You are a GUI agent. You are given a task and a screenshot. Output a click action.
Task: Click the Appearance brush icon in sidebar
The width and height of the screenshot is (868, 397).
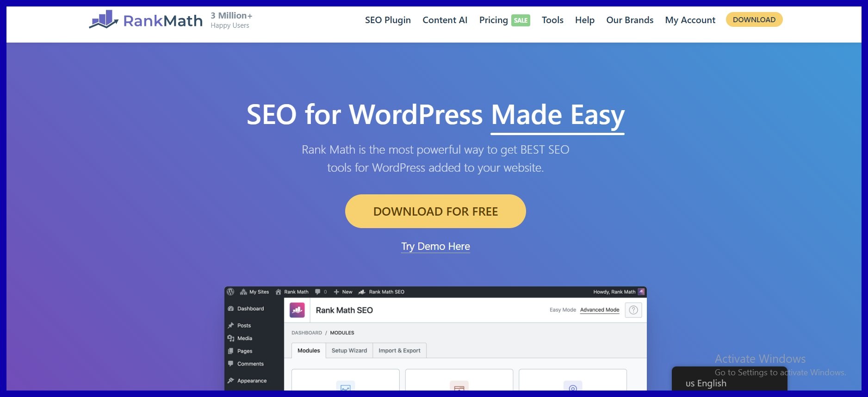[x=231, y=381]
